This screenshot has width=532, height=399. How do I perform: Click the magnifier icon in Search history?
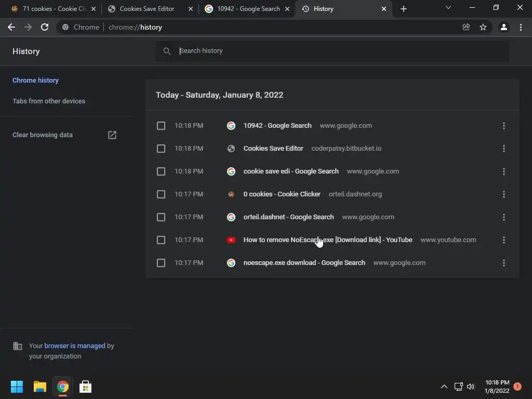click(x=167, y=51)
